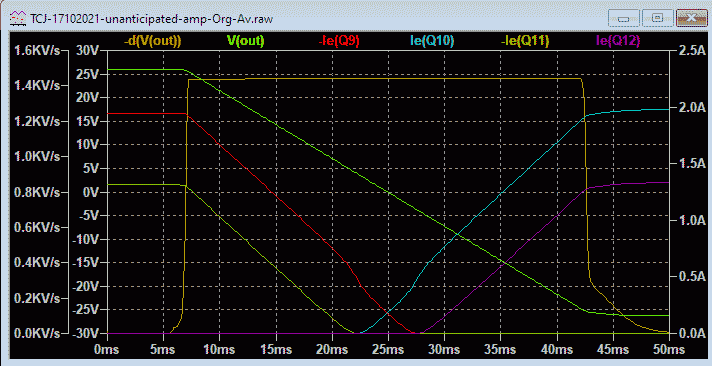Click the 30V voltage axis label

pyautogui.click(x=87, y=50)
